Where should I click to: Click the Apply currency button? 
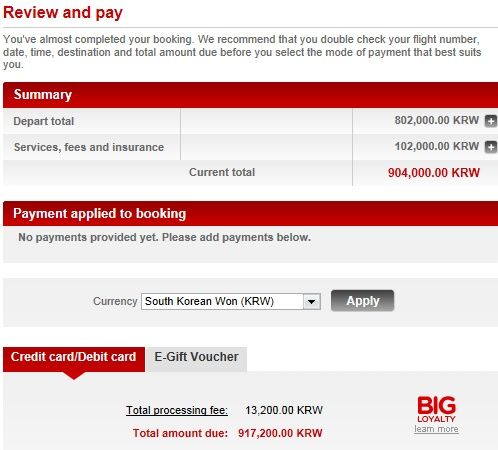click(362, 301)
